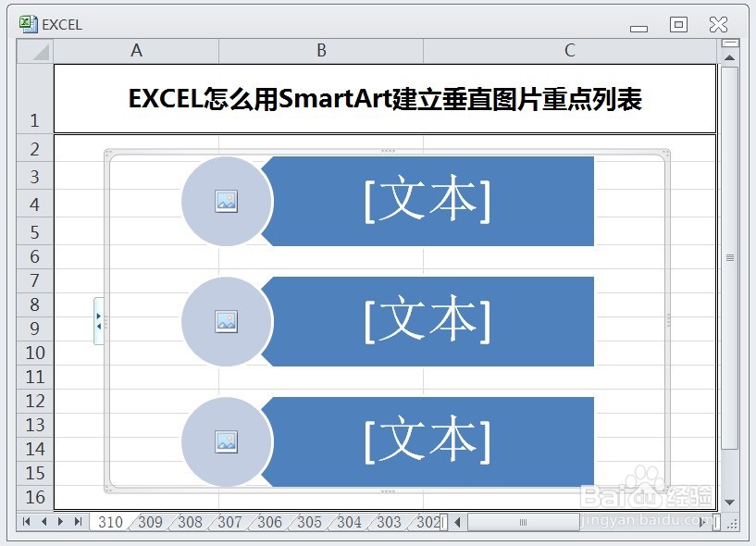Image resolution: width=756 pixels, height=546 pixels.
Task: Switch to sheet tab 305
Action: pyautogui.click(x=309, y=522)
